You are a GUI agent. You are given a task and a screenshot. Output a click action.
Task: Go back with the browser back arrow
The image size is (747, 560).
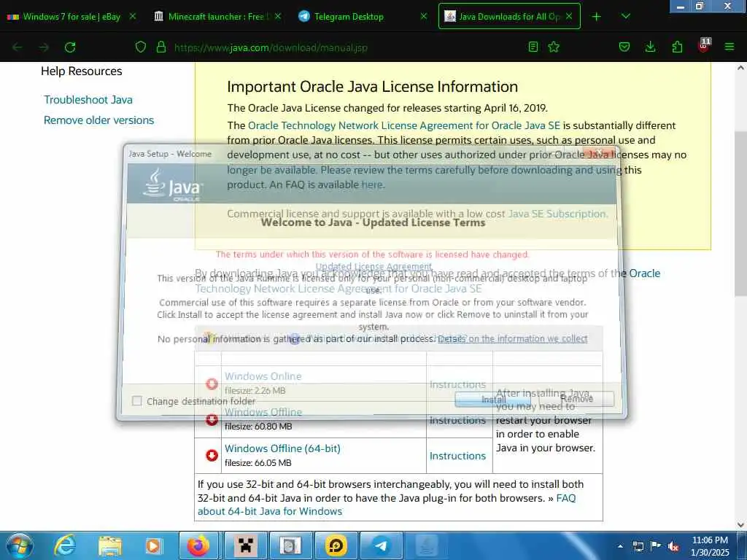click(x=18, y=47)
